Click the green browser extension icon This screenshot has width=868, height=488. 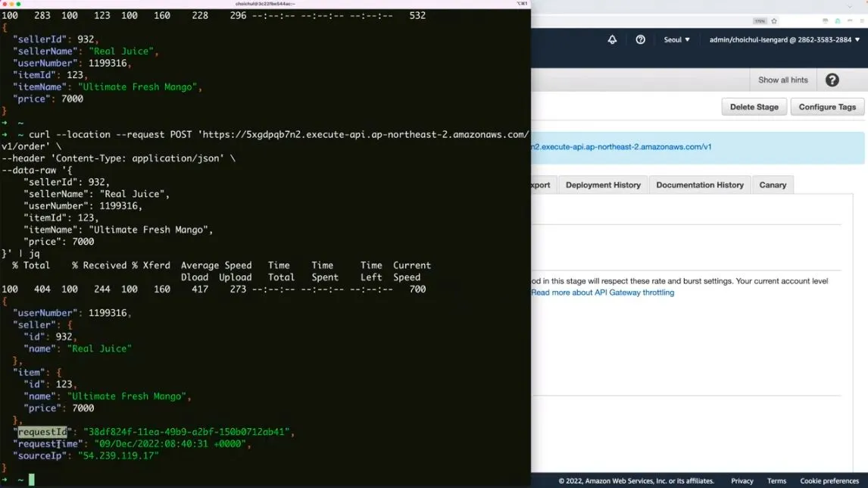(838, 21)
